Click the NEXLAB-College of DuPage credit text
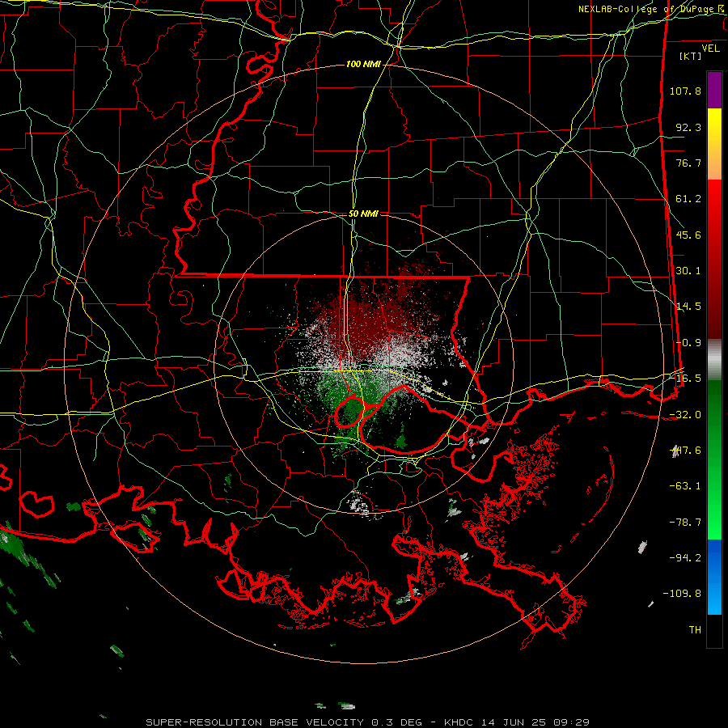The width and height of the screenshot is (728, 728). (650, 9)
